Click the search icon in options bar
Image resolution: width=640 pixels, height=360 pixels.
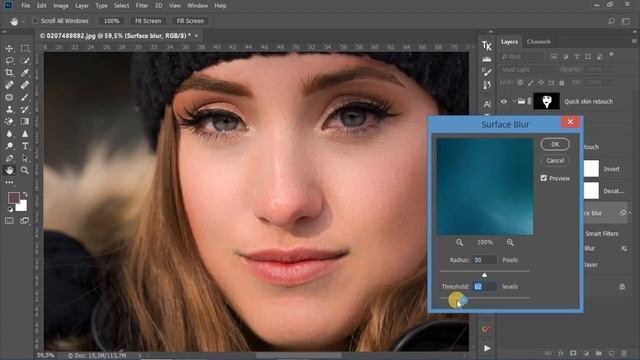[x=611, y=21]
